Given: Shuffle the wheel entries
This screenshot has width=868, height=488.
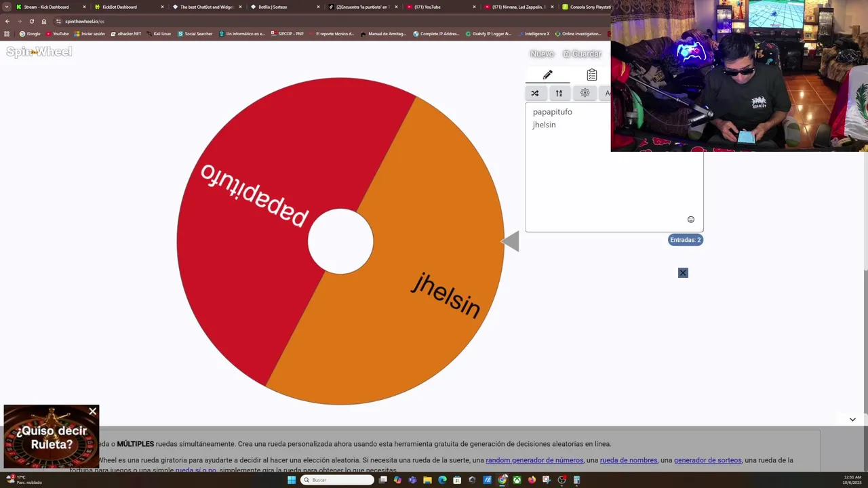Looking at the screenshot, I should (535, 93).
